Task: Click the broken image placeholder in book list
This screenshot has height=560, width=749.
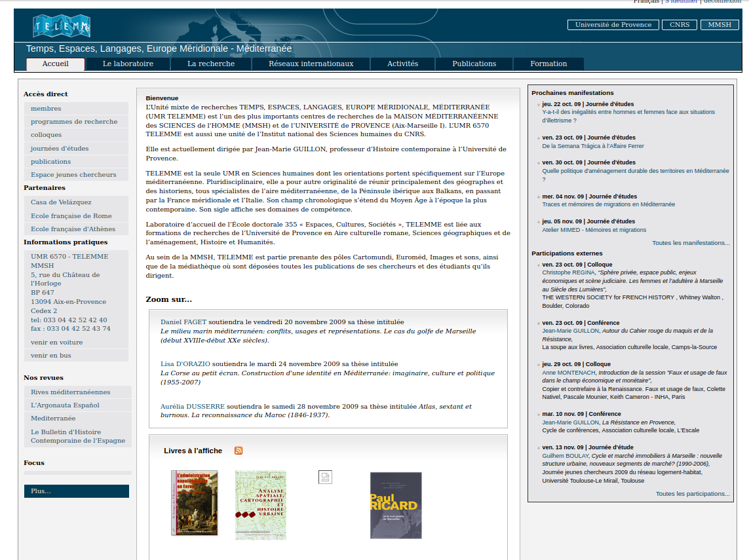Action: click(x=325, y=477)
